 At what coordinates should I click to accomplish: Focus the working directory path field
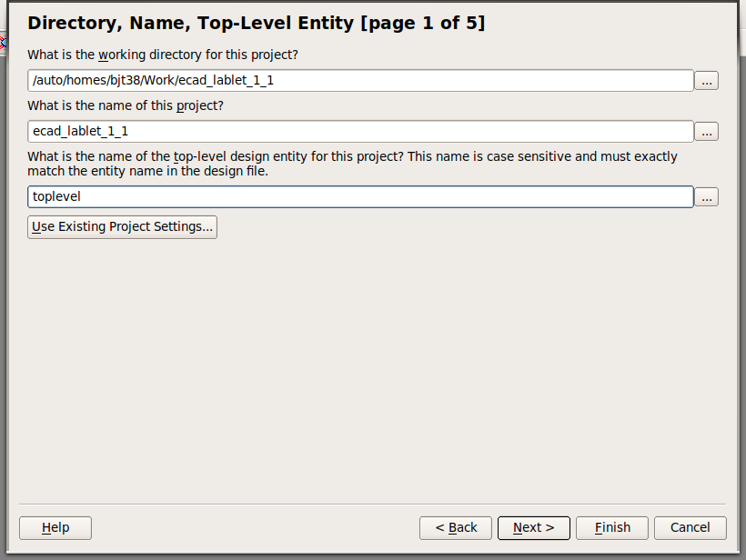(360, 81)
